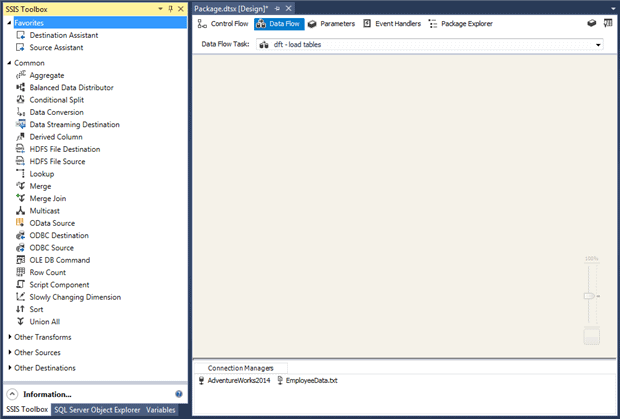
Task: Select the OLE DB Command icon
Action: coord(20,260)
